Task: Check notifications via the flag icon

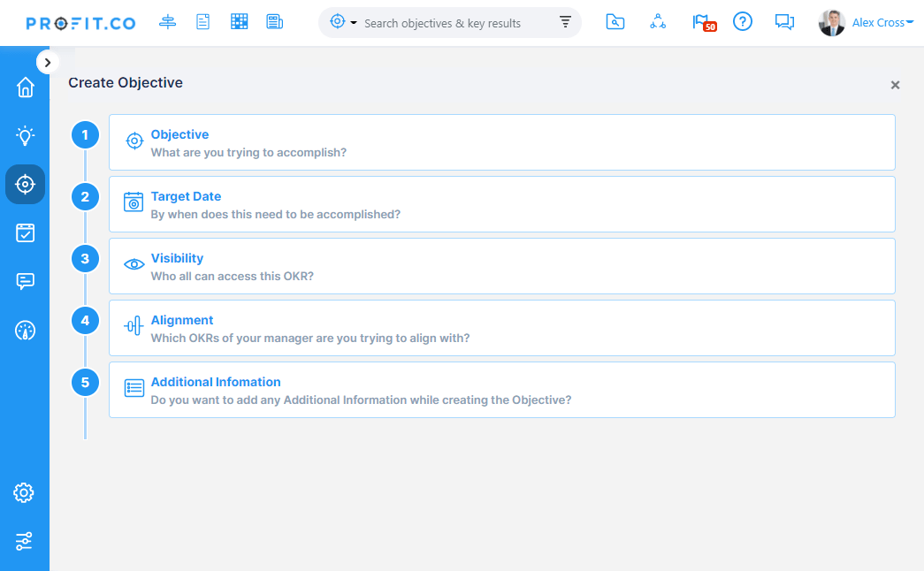Action: [701, 21]
